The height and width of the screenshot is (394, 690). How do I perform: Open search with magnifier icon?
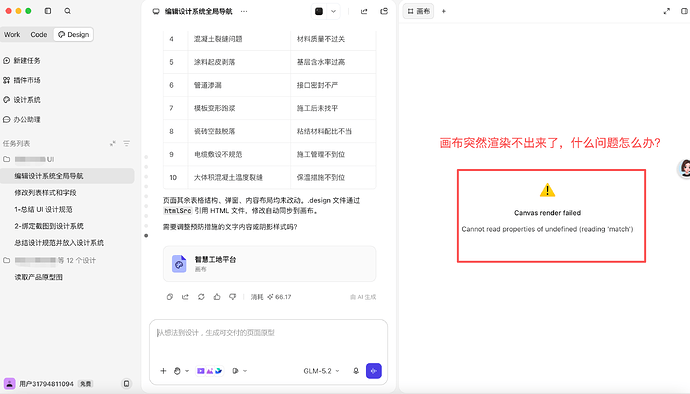[67, 11]
